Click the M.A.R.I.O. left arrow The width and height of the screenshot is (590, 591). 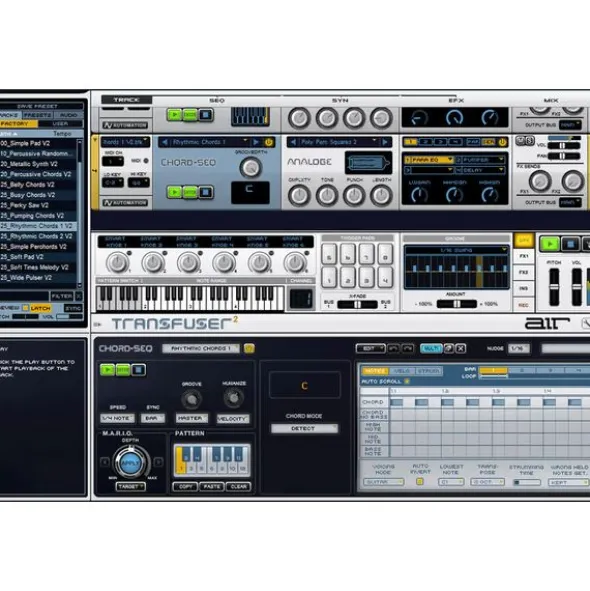pyautogui.click(x=105, y=462)
